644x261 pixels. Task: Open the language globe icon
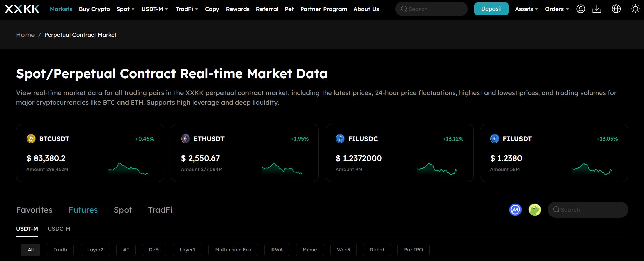[x=616, y=9]
